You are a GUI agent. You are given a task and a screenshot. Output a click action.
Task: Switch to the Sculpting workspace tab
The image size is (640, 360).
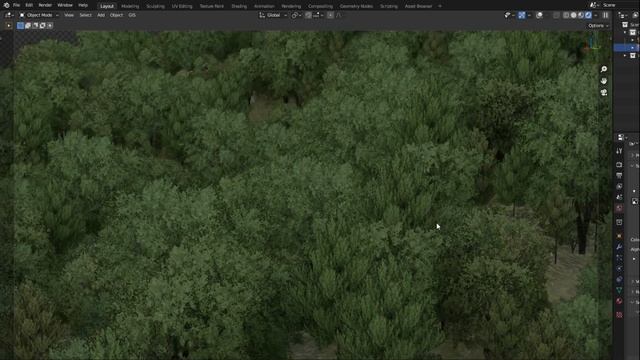click(156, 6)
